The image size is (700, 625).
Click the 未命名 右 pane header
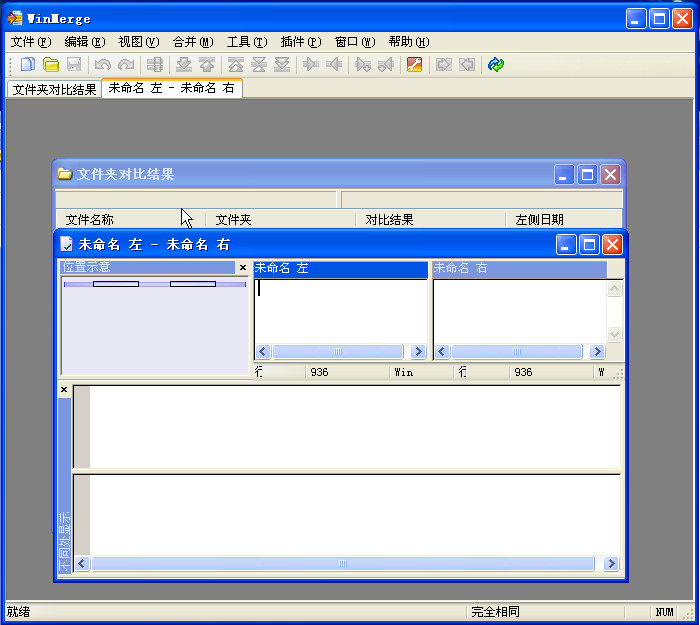[x=520, y=268]
